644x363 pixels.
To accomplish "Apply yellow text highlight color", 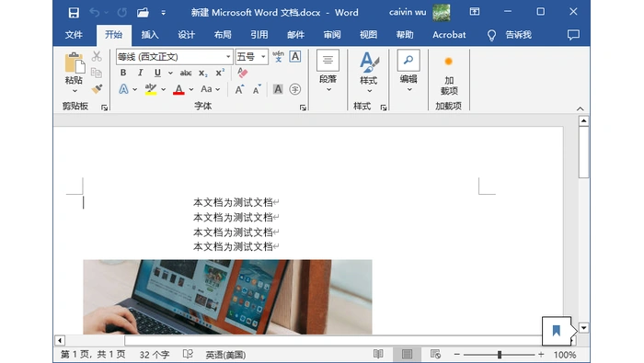I will [x=151, y=89].
